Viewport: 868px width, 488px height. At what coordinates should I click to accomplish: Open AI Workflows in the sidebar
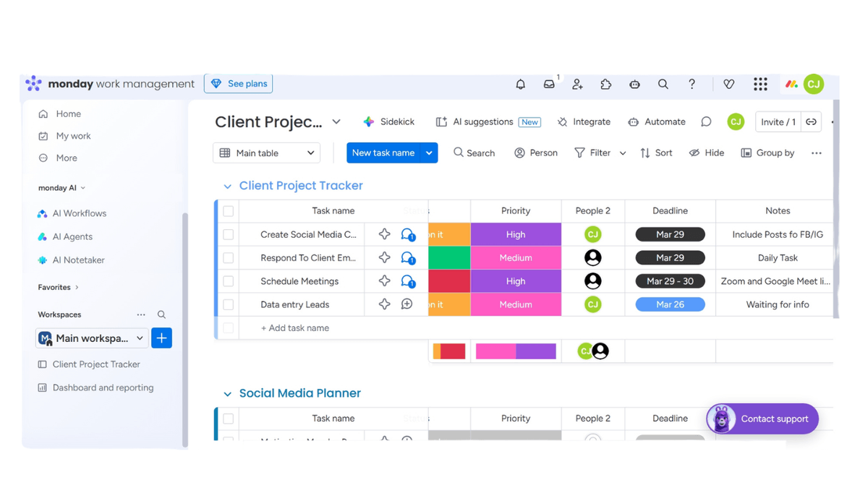point(72,213)
